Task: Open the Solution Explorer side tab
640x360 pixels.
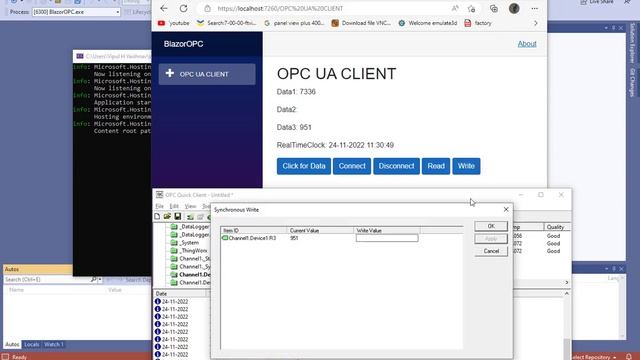Action: 632,43
